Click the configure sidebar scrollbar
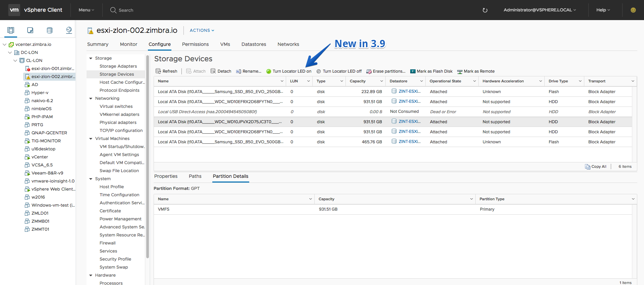Image resolution: width=644 pixels, height=285 pixels. (148, 157)
